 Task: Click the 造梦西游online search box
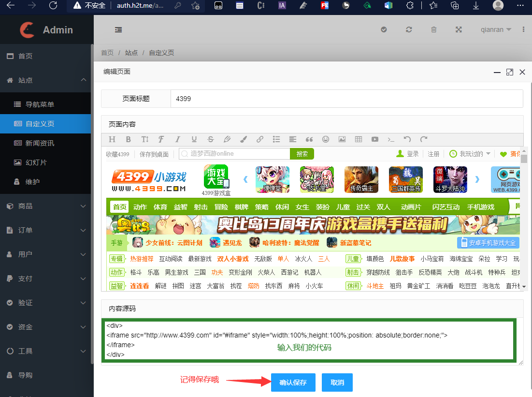coord(234,154)
